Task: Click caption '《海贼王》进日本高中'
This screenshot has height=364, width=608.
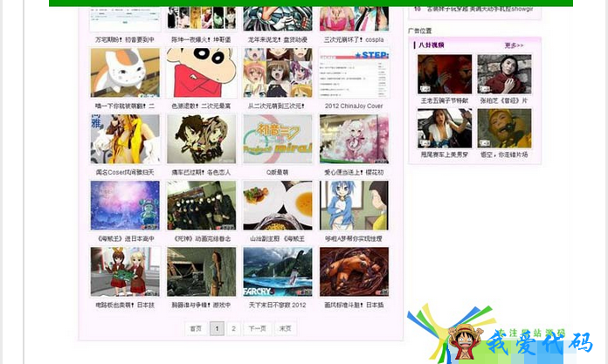Action: point(125,239)
